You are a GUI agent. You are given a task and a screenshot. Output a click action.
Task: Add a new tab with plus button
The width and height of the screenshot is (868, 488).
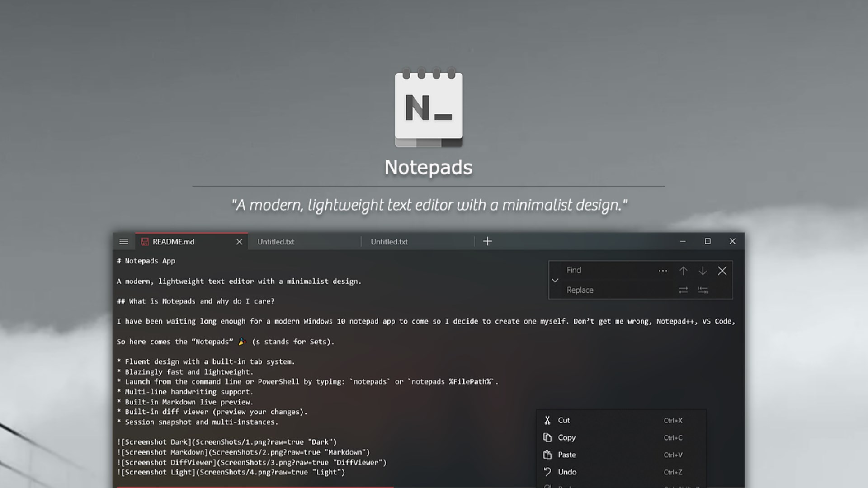pos(487,241)
